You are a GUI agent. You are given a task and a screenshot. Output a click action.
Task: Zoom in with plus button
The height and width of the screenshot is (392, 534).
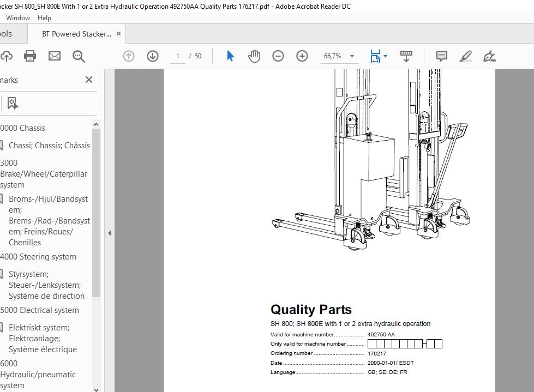pos(302,56)
